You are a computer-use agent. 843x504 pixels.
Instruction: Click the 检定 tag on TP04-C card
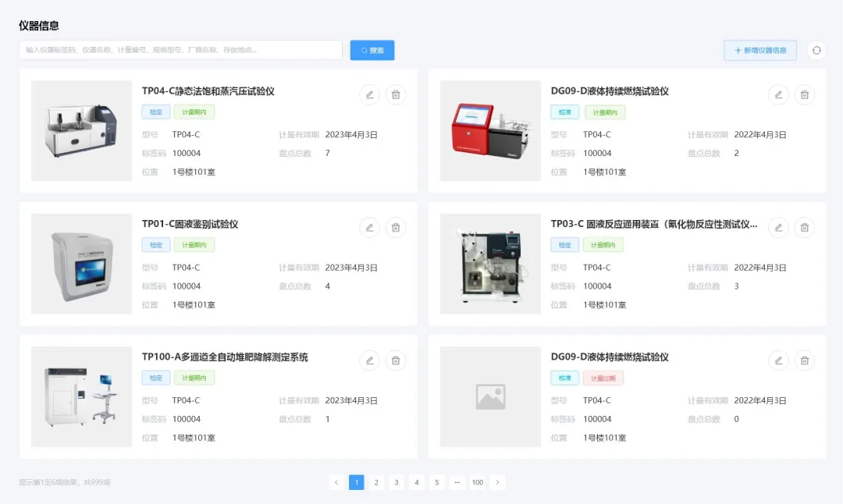point(155,112)
